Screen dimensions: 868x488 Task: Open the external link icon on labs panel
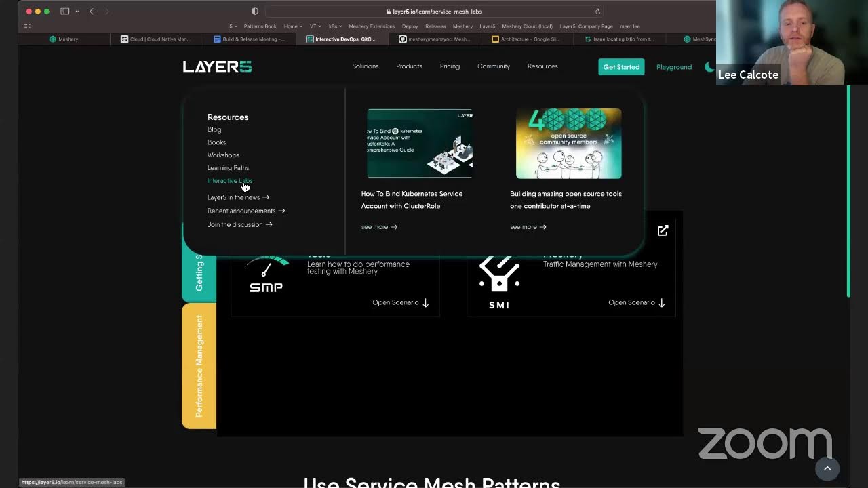pos(663,231)
